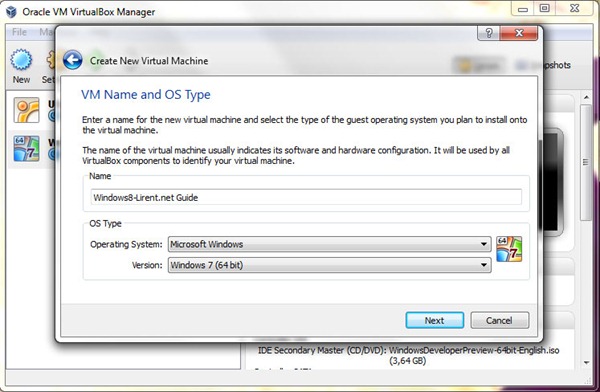
Task: Click the VM Name text field
Action: pos(306,197)
